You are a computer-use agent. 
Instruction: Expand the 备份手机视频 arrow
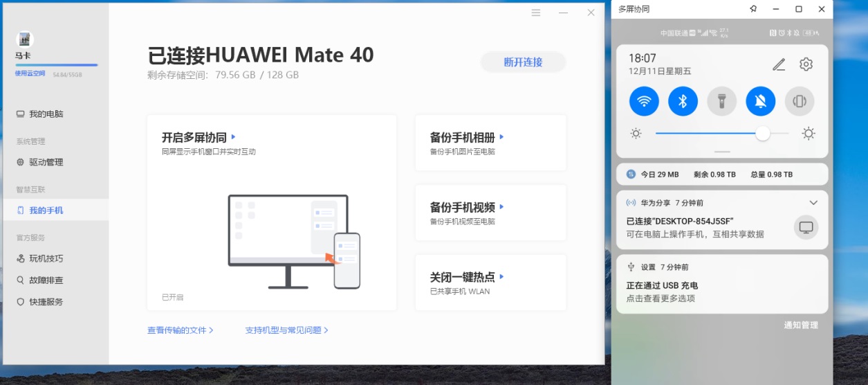502,207
